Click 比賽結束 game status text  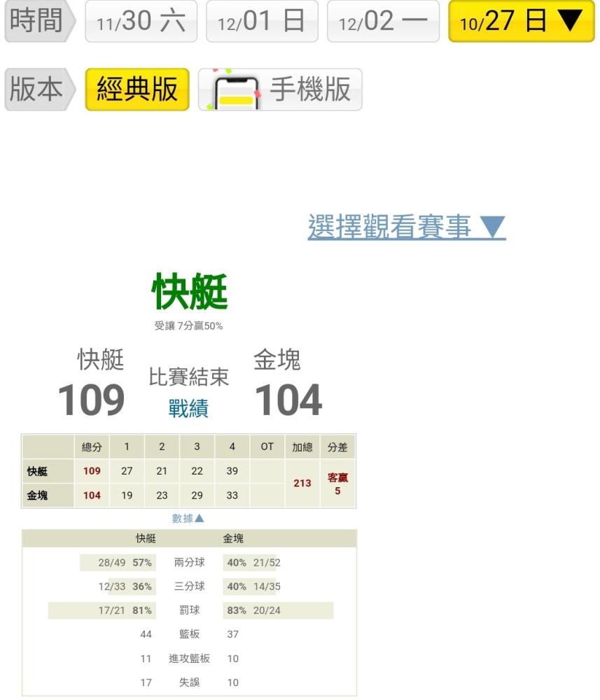[188, 377]
